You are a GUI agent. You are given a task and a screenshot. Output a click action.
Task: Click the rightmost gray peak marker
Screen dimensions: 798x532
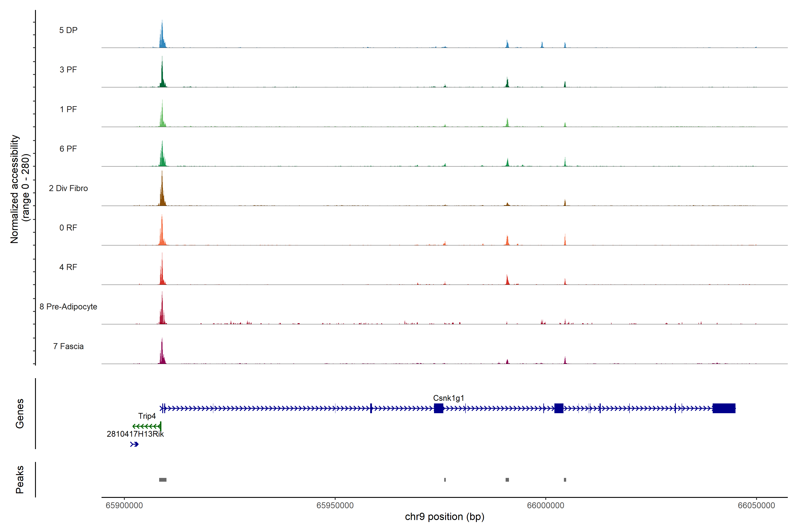pyautogui.click(x=565, y=480)
